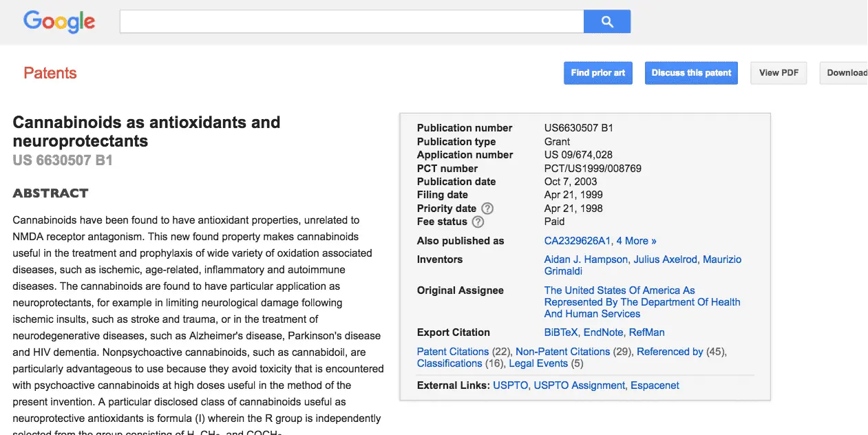Open inventor Aidan J. Hampson link
This screenshot has width=868, height=435.
click(586, 259)
